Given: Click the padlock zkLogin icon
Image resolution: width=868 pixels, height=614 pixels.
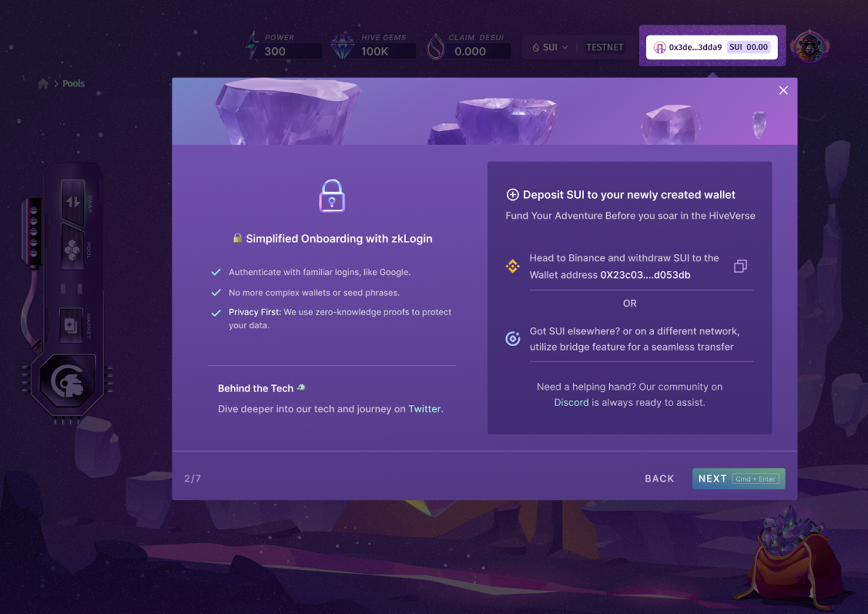Looking at the screenshot, I should (332, 196).
